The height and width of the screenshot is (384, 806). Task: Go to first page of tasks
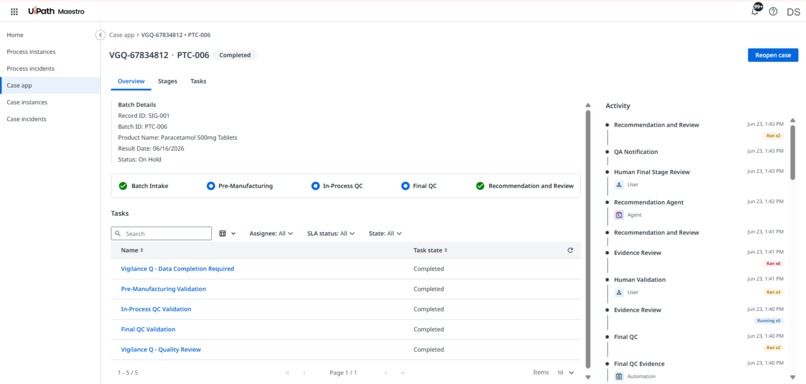pos(287,372)
